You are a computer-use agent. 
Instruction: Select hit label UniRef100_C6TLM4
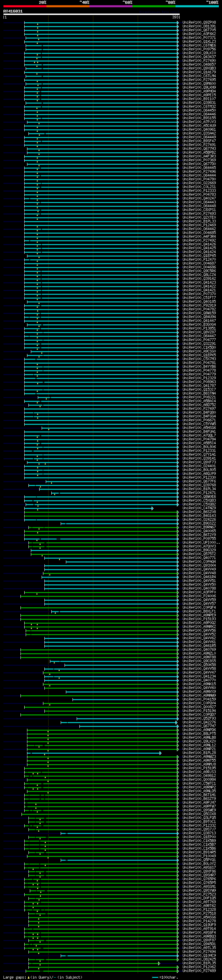pyautogui.click(x=199, y=76)
